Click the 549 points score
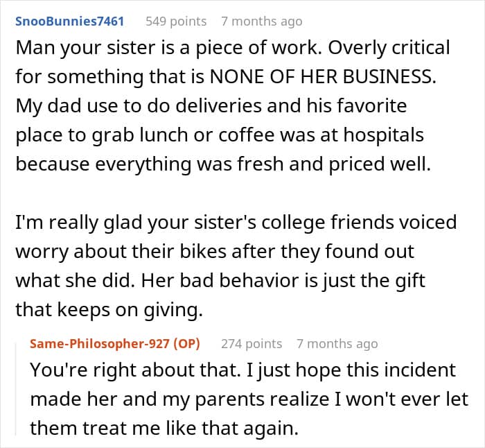 [176, 21]
